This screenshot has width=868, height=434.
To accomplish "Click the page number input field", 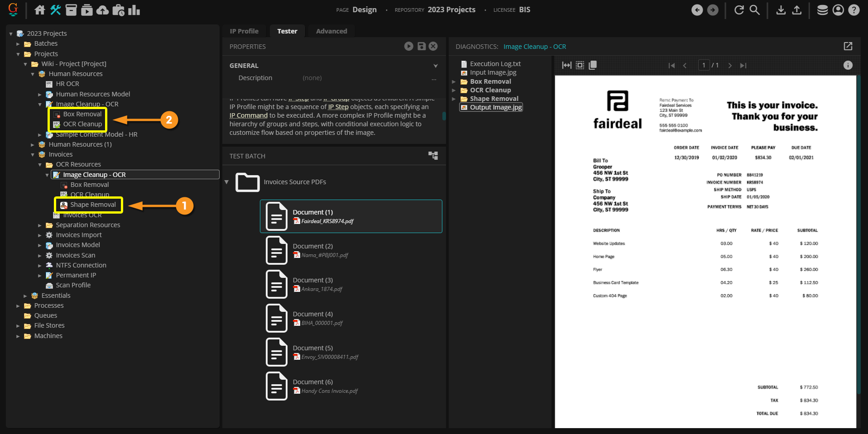I will pyautogui.click(x=703, y=65).
